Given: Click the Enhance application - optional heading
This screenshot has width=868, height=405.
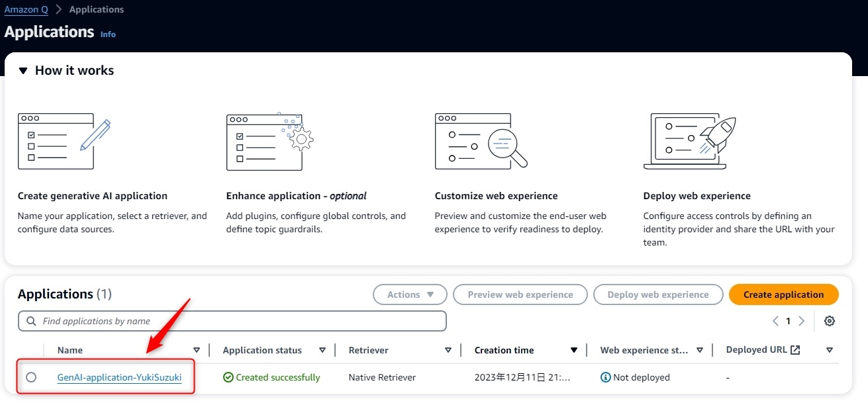Looking at the screenshot, I should click(297, 196).
